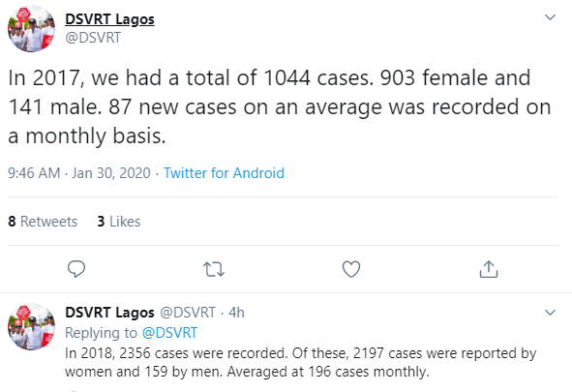Click the 4h timestamp on the reply
Image resolution: width=572 pixels, height=392 pixels.
236,313
